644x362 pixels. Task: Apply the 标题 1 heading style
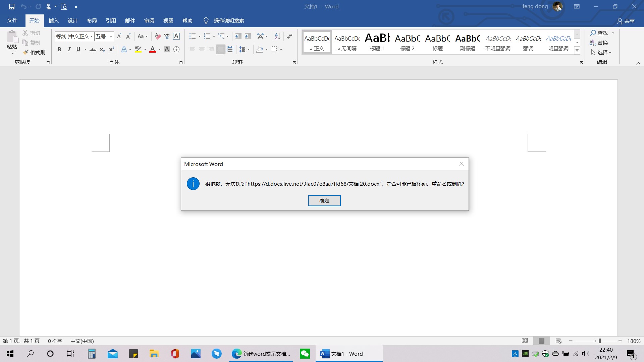click(x=377, y=42)
